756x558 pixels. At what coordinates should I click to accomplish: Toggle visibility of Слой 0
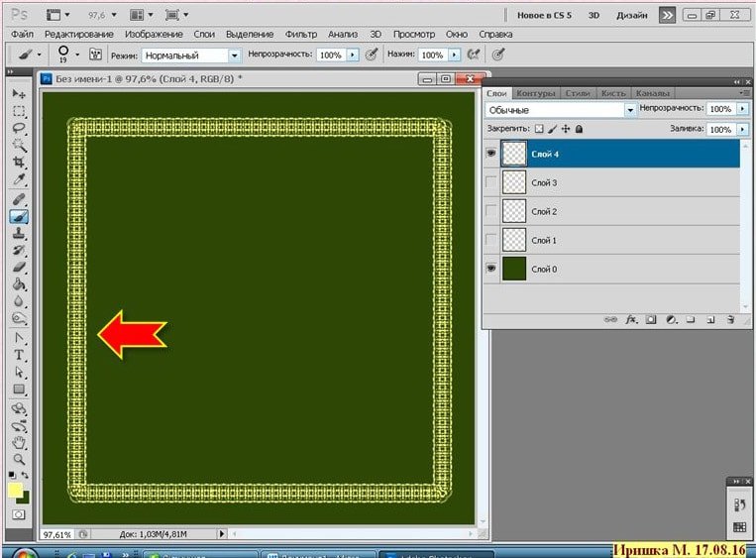click(492, 269)
